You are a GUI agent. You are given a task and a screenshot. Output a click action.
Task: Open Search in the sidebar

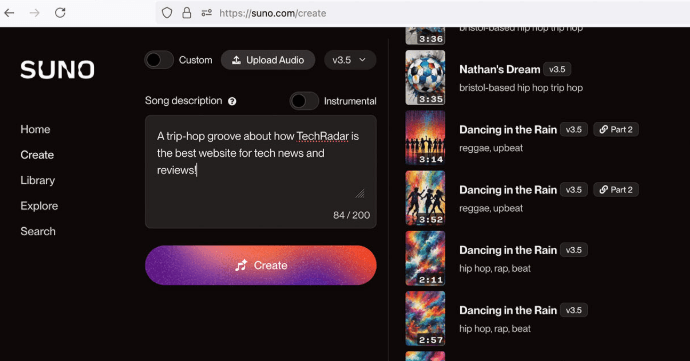coord(38,232)
